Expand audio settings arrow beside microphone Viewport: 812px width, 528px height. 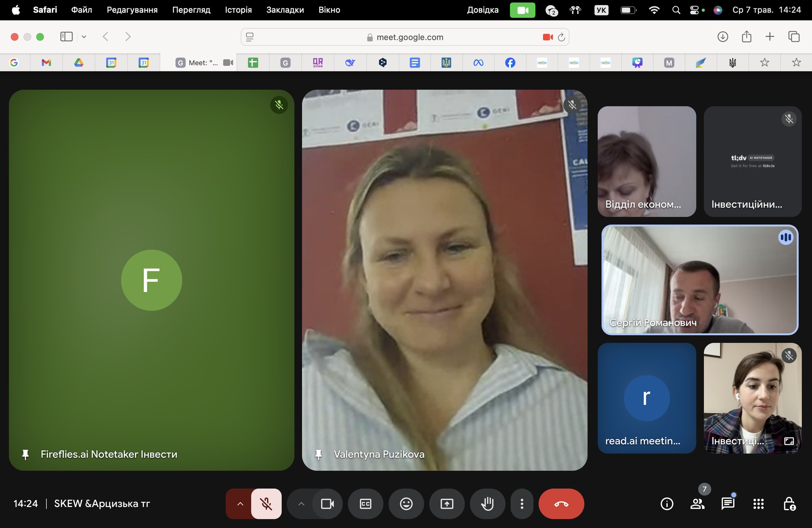pyautogui.click(x=240, y=504)
